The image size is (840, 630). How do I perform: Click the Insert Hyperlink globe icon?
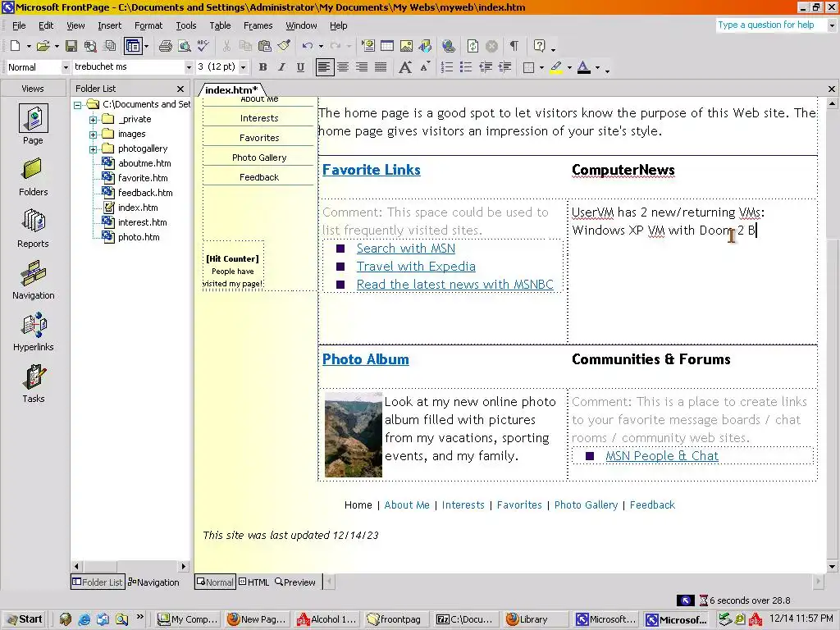click(449, 46)
